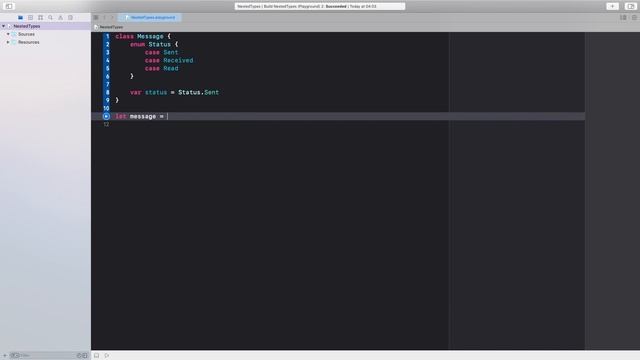Click 'case Received' in the enum
Image resolution: width=640 pixels, height=360 pixels.
click(169, 60)
